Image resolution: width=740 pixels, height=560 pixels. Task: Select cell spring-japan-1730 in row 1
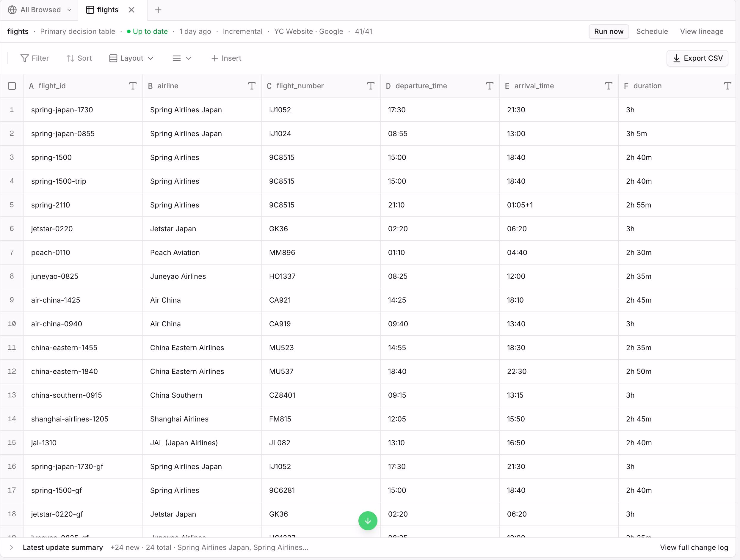coord(83,110)
